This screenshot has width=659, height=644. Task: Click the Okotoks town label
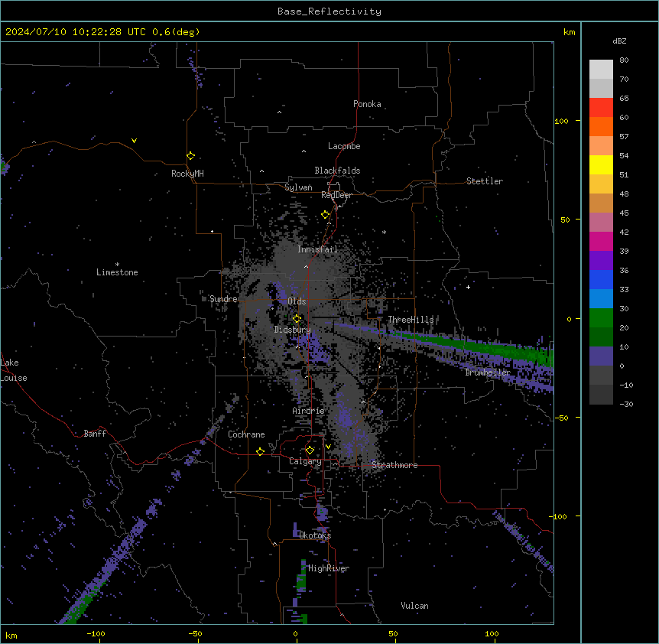[x=315, y=535]
